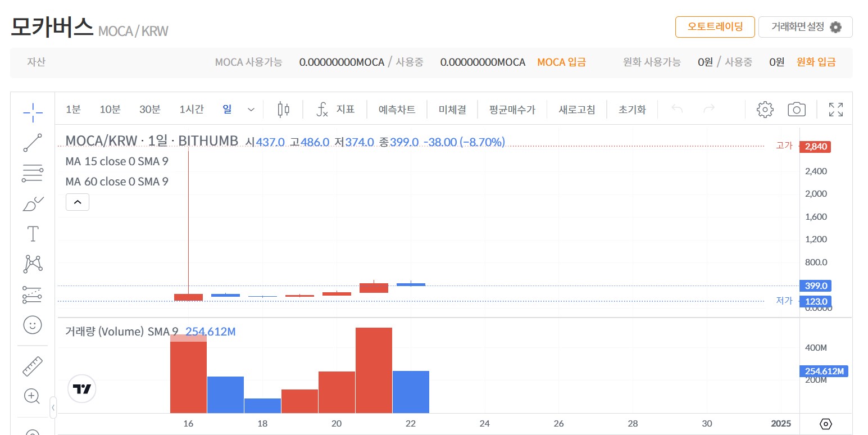Collapse the drawing toolbar side handle
This screenshot has width=868, height=435.
tap(53, 407)
